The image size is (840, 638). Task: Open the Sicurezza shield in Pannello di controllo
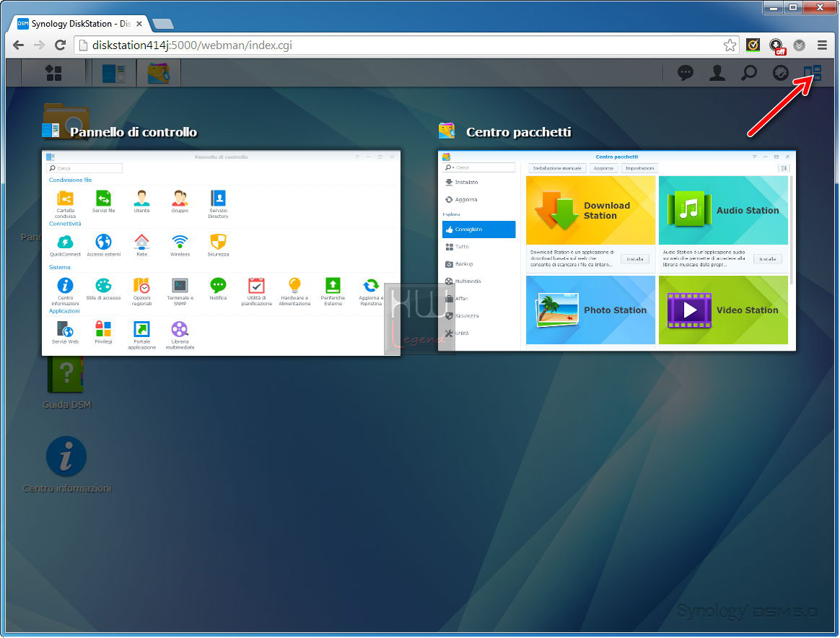[x=218, y=245]
